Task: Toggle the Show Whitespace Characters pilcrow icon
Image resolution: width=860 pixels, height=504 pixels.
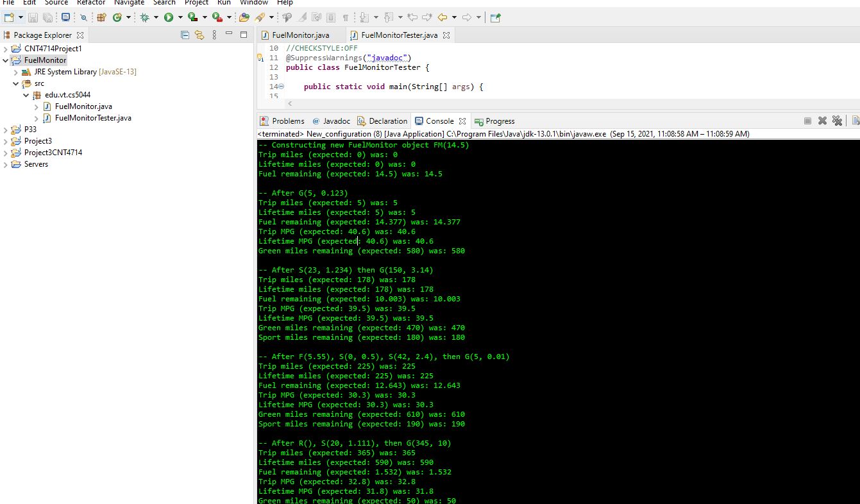Action: point(346,17)
